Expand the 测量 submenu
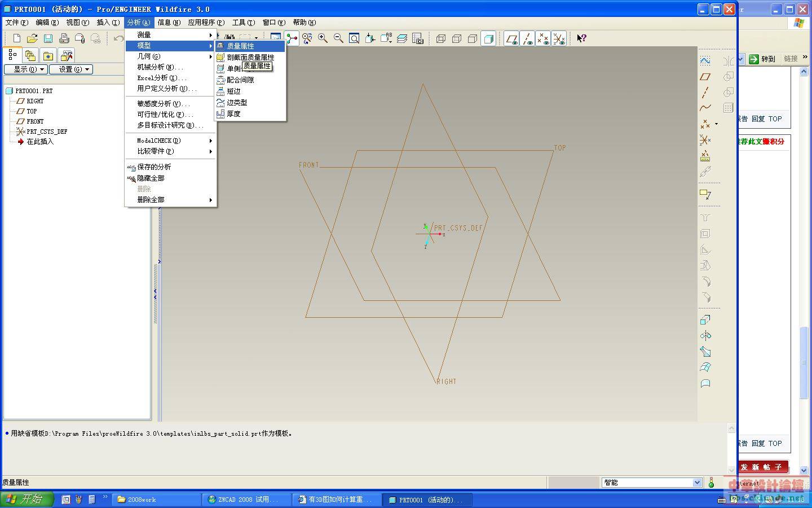 (170, 35)
